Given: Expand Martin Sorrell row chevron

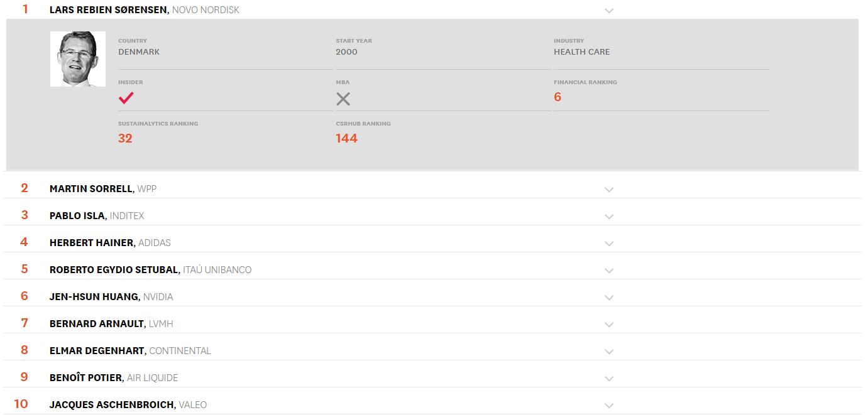Looking at the screenshot, I should pos(608,190).
